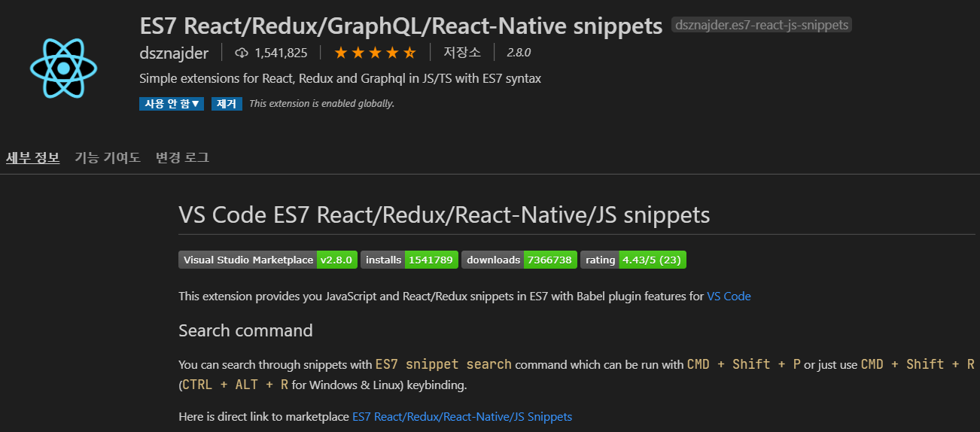Open the 저장소 repository link
The image size is (980, 432).
[462, 53]
